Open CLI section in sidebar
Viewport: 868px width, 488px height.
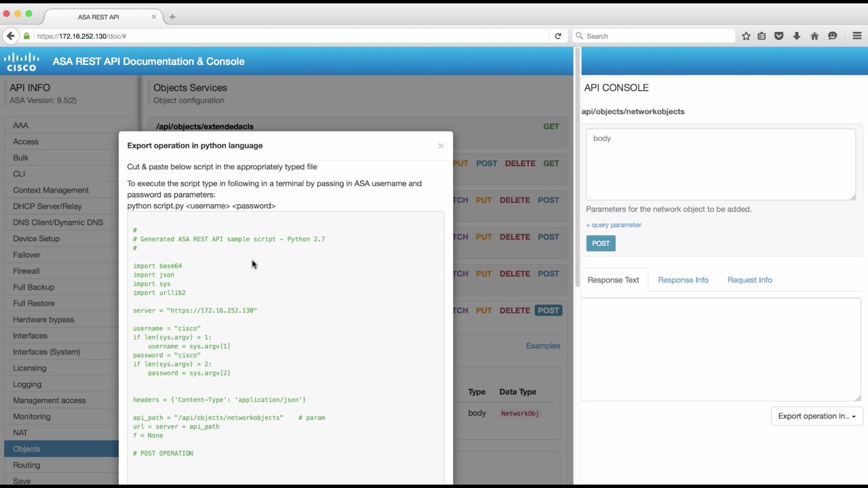(61, 174)
